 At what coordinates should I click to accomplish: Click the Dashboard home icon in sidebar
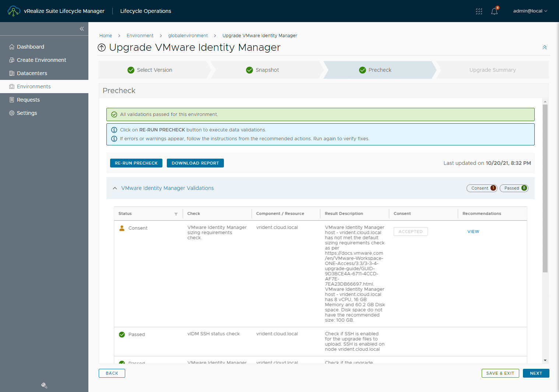point(12,47)
